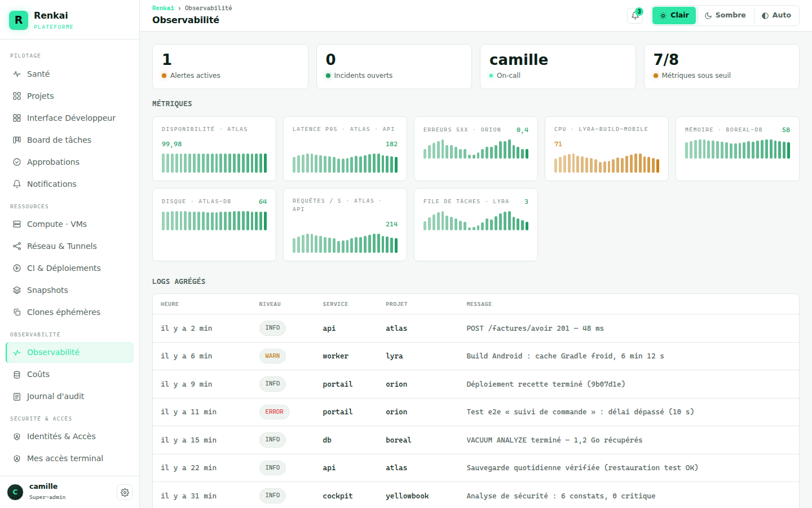Go to Board de tâches
The width and height of the screenshot is (812, 508).
pos(69,140)
